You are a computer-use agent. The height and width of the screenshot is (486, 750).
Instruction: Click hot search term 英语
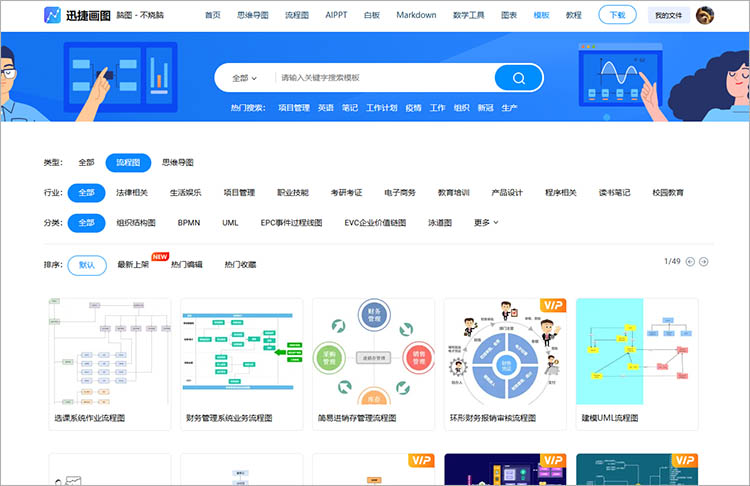click(326, 108)
